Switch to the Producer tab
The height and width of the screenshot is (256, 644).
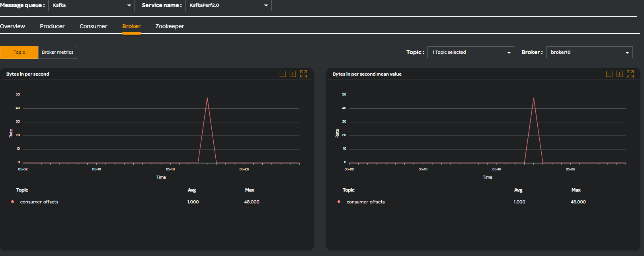52,26
